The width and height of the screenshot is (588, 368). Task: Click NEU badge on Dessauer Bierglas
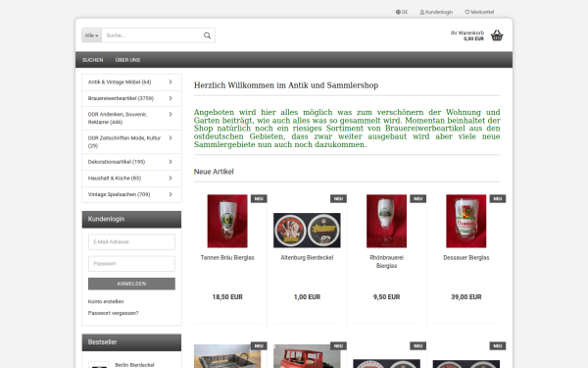pos(498,198)
